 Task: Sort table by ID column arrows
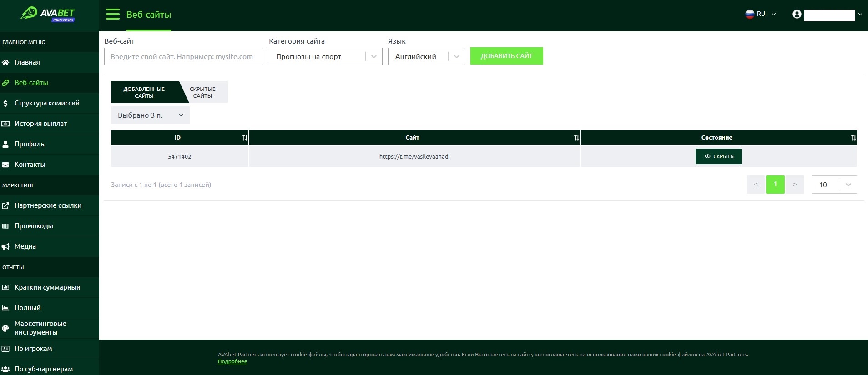pos(245,138)
